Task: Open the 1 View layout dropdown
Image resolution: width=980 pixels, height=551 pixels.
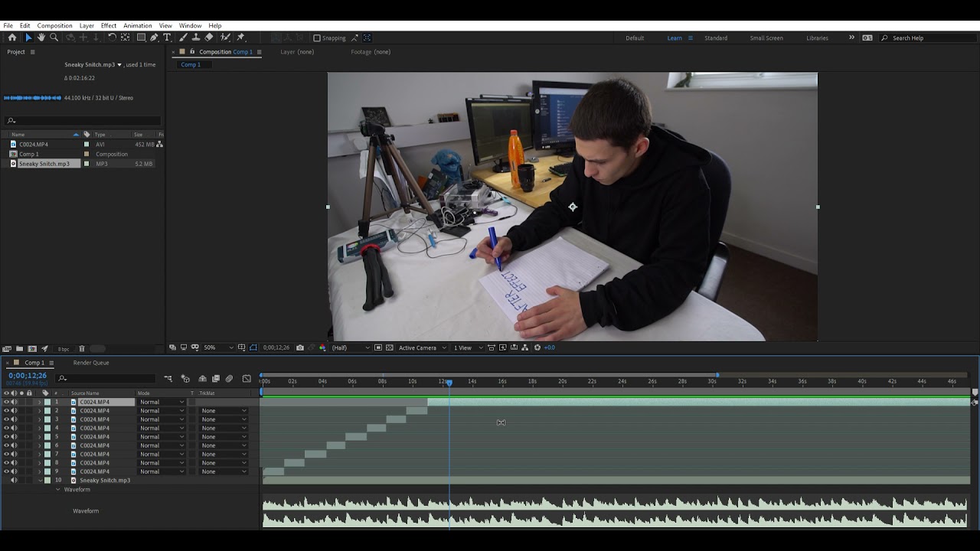Action: point(469,347)
